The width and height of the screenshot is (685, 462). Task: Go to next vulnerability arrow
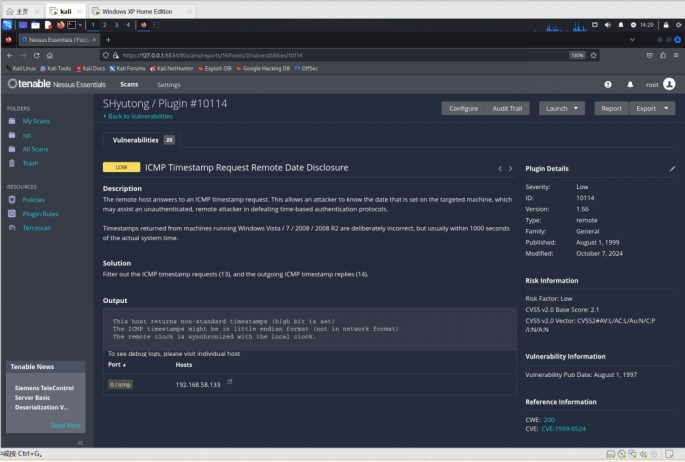tap(510, 169)
